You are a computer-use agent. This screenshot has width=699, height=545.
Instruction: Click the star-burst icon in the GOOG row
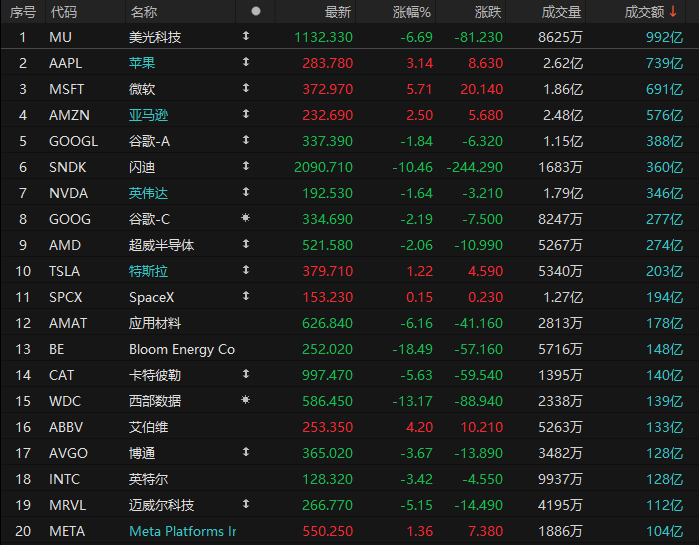[x=245, y=217]
